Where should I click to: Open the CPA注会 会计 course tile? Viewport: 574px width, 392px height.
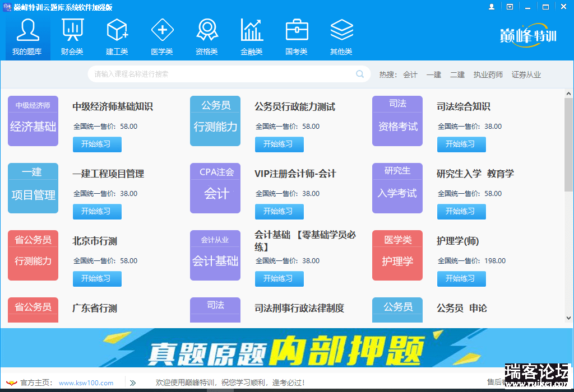pyautogui.click(x=215, y=188)
